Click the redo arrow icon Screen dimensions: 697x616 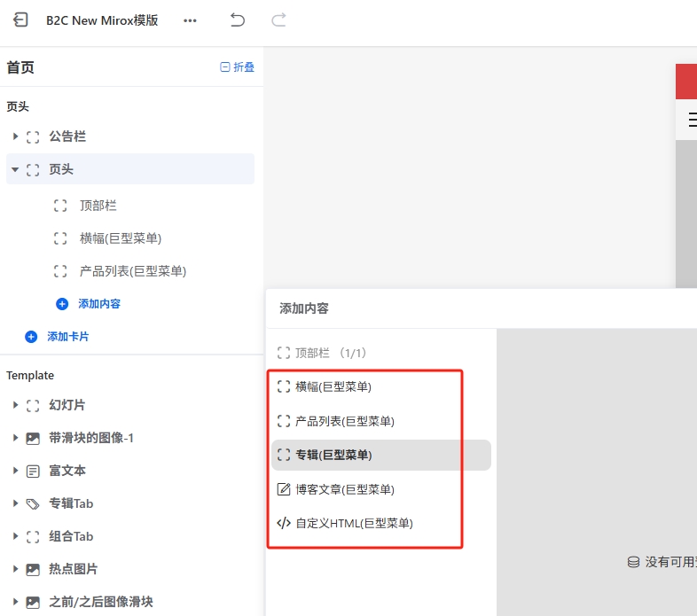point(278,19)
